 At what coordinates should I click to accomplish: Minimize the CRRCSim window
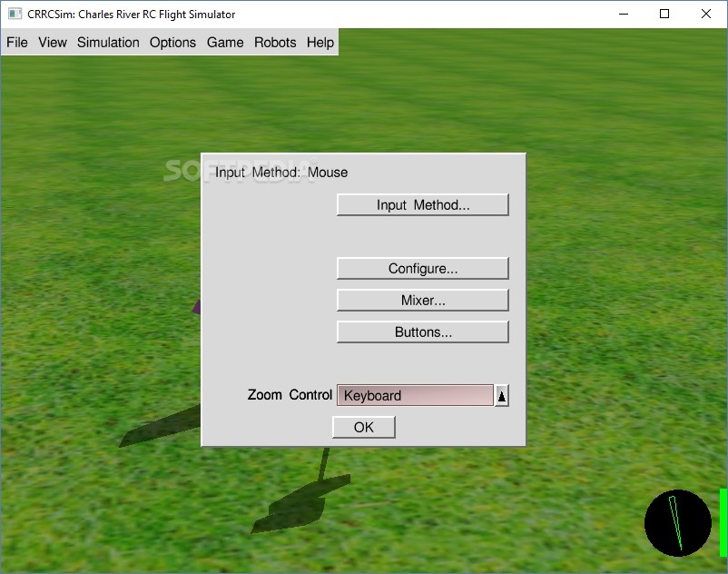(624, 14)
